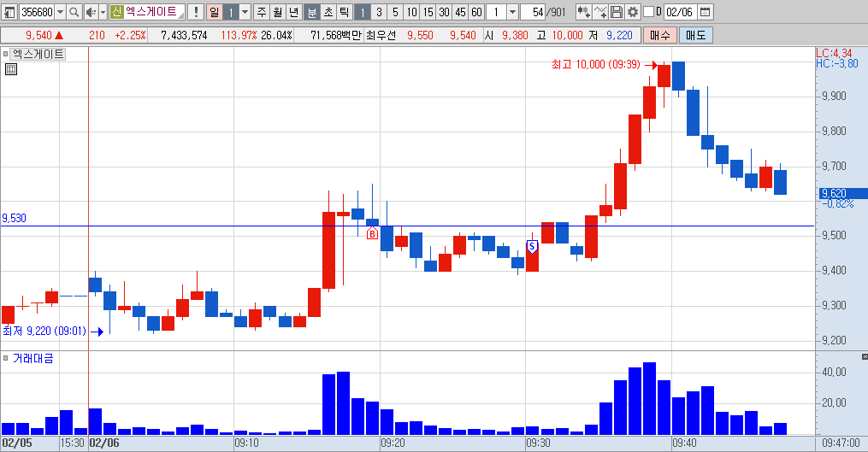
Task: Open the custom interval 1 dropdown
Action: coord(512,12)
